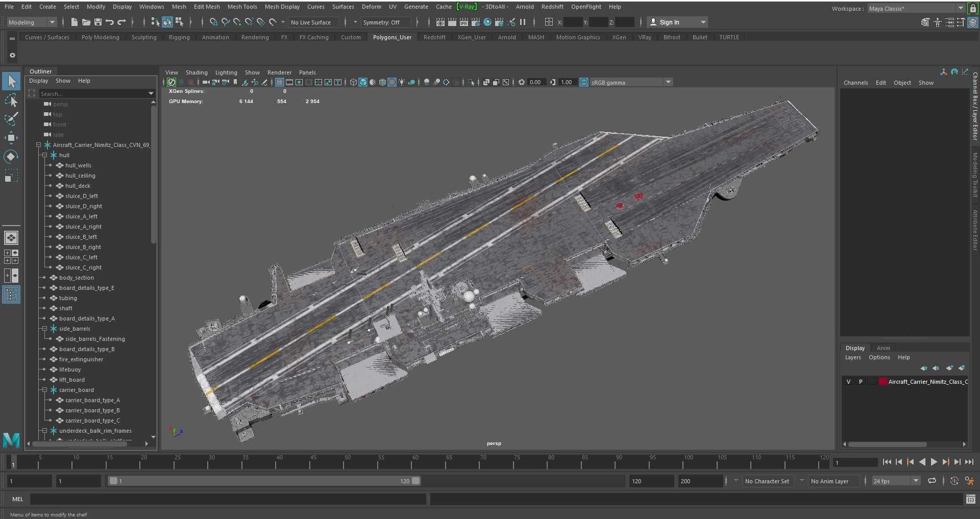This screenshot has width=980, height=519.
Task: Click the New Scene icon
Action: [x=74, y=22]
